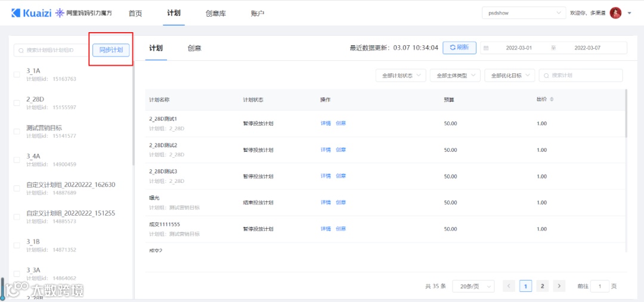
Task: Open the account menu caret beside avatar
Action: (x=629, y=14)
